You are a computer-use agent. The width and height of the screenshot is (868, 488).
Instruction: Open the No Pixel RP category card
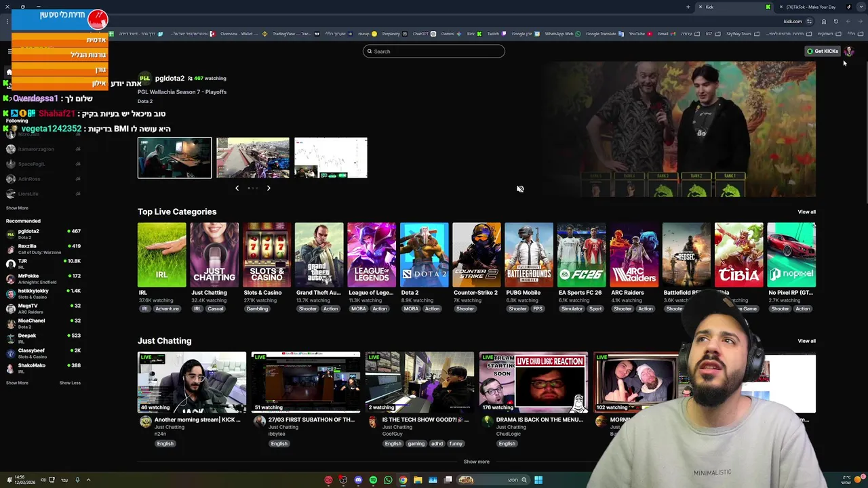(x=791, y=255)
